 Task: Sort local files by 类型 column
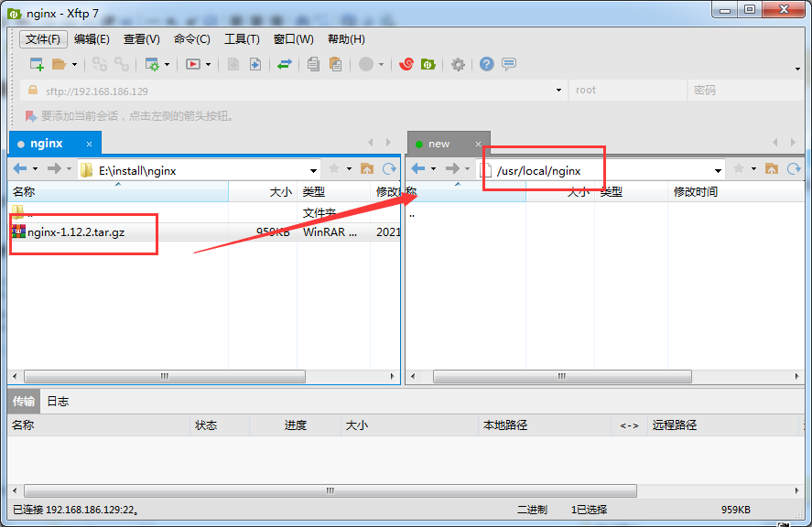pos(333,192)
